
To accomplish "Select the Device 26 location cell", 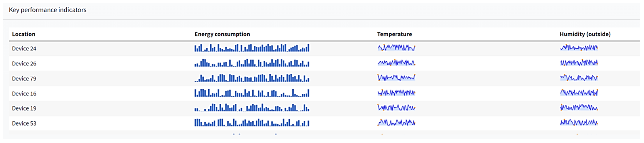I will coord(24,64).
